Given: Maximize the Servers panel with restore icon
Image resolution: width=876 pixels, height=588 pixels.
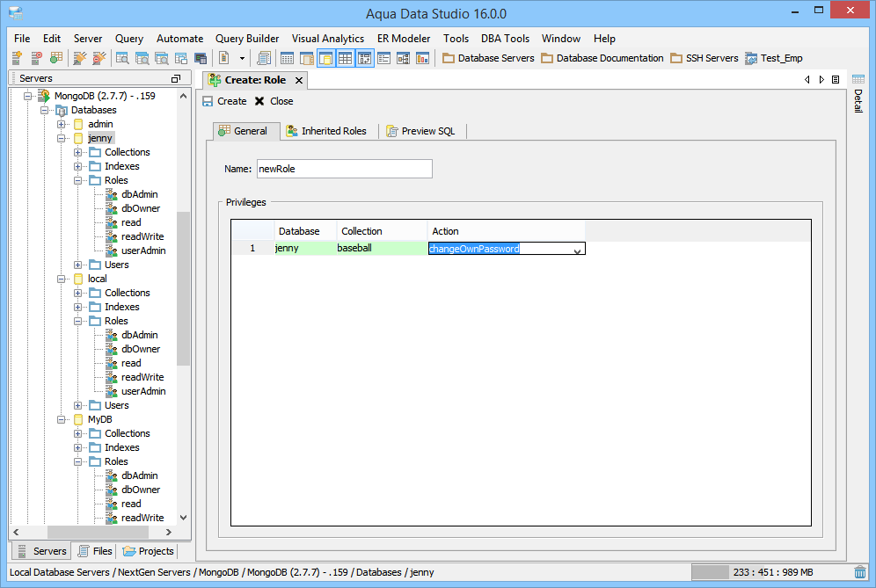Looking at the screenshot, I should coord(176,79).
